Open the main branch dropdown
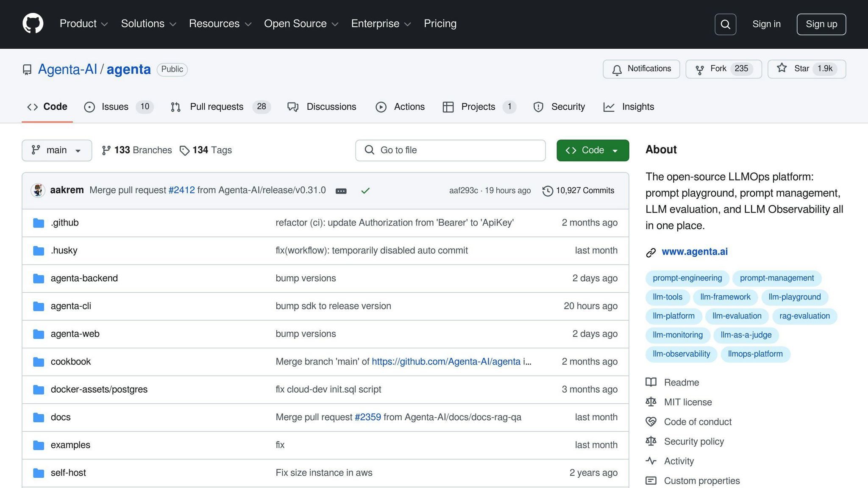868x488 pixels. pyautogui.click(x=57, y=150)
